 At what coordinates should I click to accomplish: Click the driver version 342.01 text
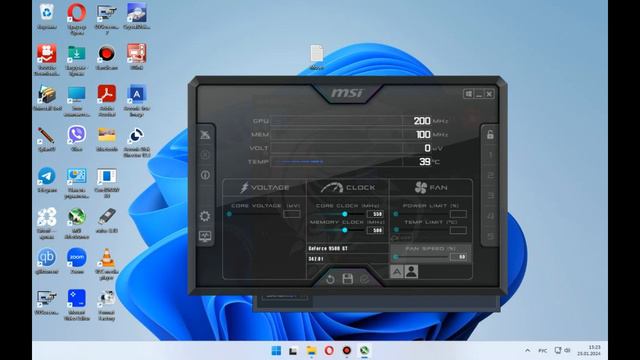(x=316, y=259)
